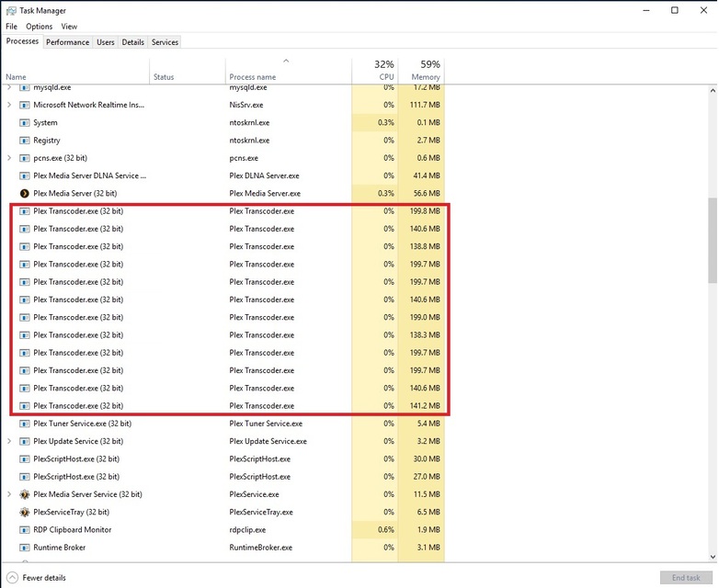
Task: Click the Task Manager title bar icon
Action: [x=11, y=10]
